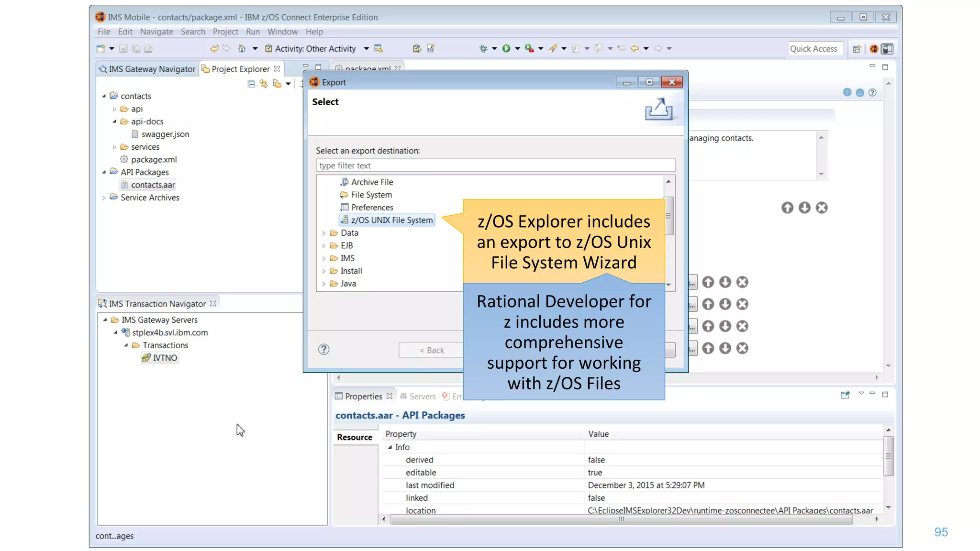Image resolution: width=980 pixels, height=551 pixels.
Task: Select contacts.aar under API Packages
Action: click(x=148, y=185)
